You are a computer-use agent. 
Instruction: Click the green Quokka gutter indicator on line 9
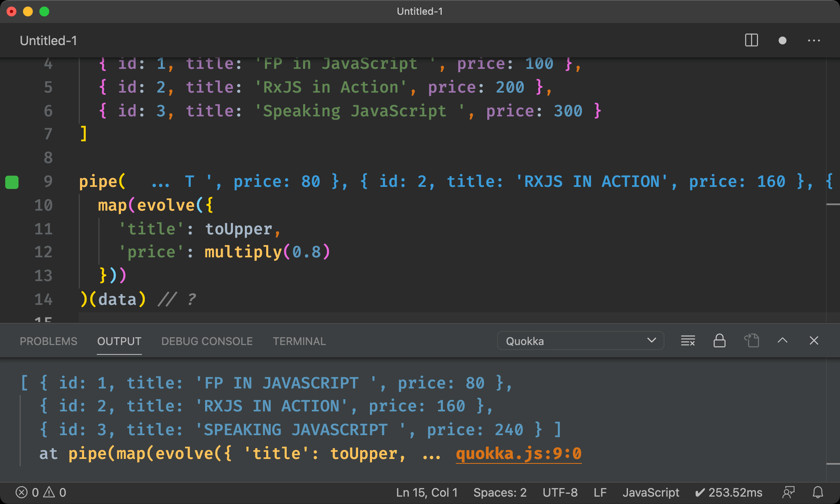pos(12,182)
